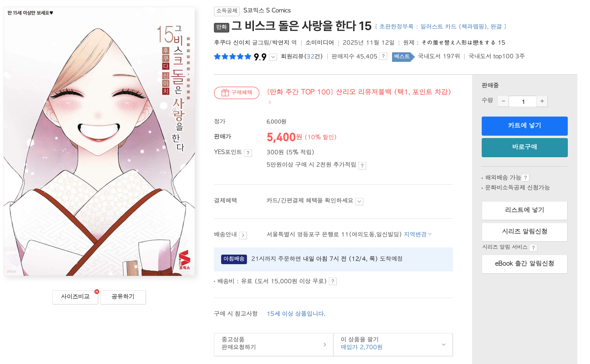Click the 카트에 넣기 button
Viewport: 590px width, 364px height.
(x=524, y=126)
